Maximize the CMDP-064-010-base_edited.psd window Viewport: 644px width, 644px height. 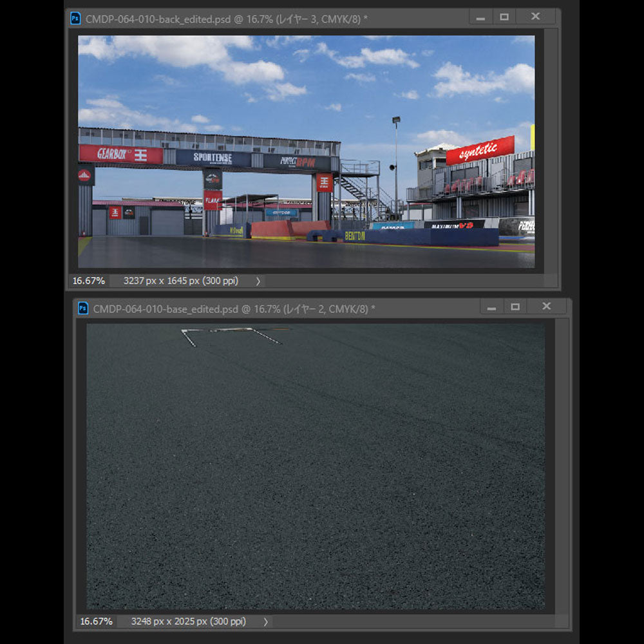(x=515, y=307)
